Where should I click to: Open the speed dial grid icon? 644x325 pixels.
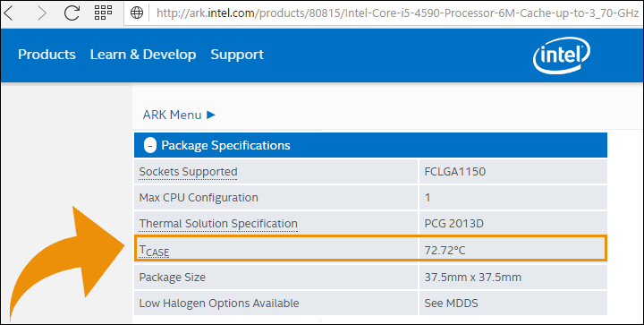tap(103, 13)
